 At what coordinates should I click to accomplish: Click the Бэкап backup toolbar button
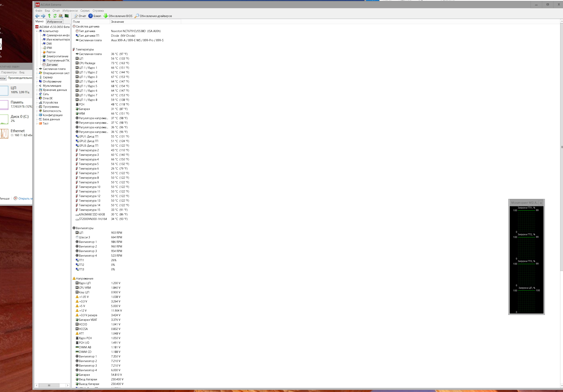tap(95, 16)
